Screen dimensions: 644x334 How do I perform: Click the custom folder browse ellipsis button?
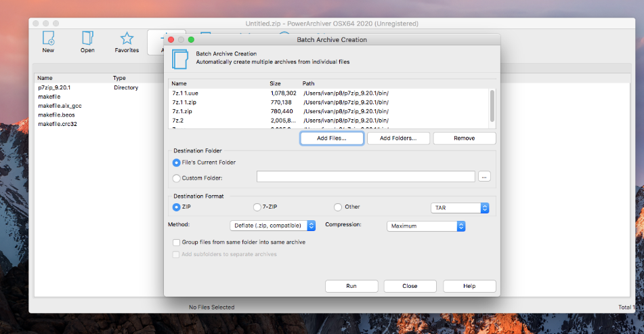tap(484, 177)
